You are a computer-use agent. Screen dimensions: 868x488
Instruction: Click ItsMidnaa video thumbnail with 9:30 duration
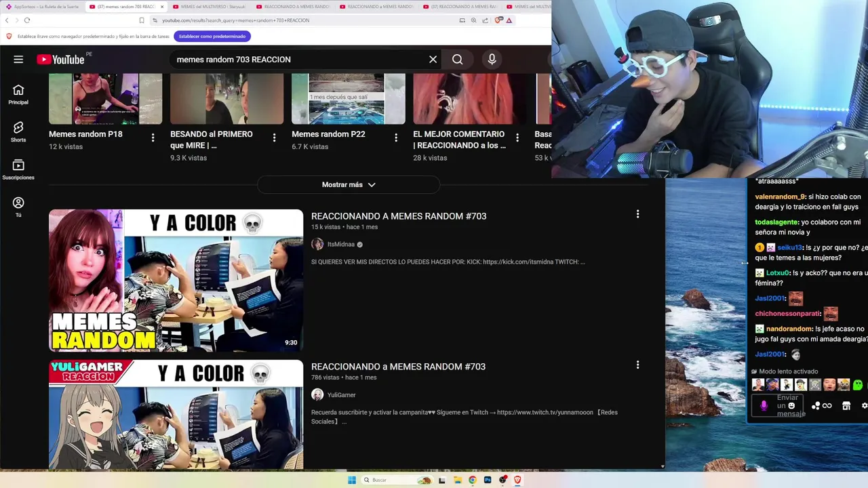pyautogui.click(x=176, y=281)
